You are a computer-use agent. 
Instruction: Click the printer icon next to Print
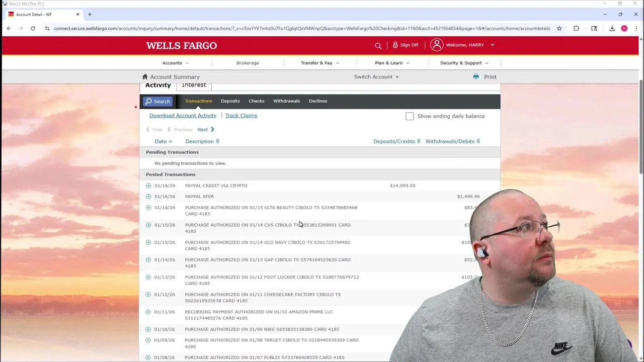coord(476,76)
